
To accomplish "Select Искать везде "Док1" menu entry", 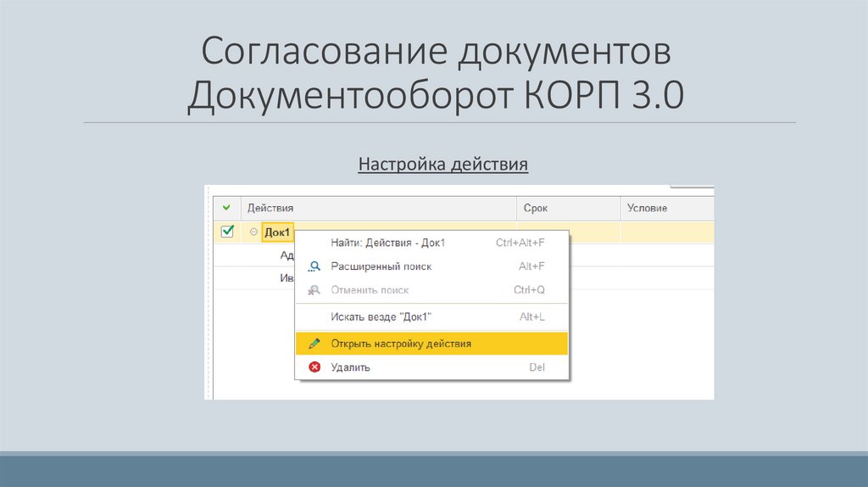I will click(x=431, y=317).
